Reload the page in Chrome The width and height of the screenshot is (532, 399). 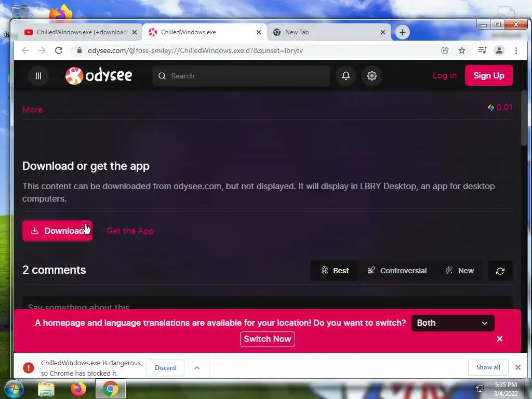pos(59,50)
